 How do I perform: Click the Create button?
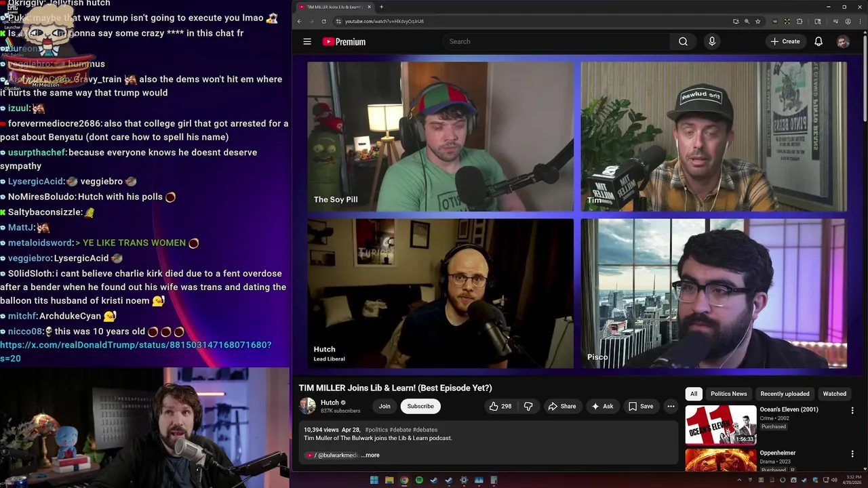click(785, 41)
